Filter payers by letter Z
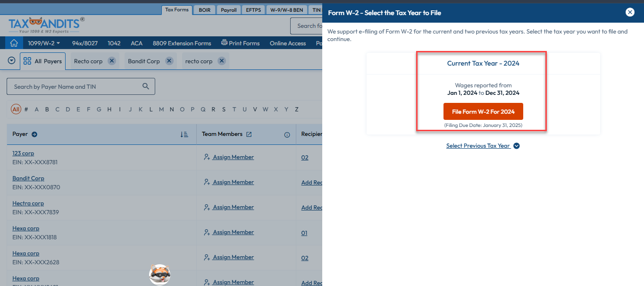This screenshot has width=644, height=286. pos(296,109)
